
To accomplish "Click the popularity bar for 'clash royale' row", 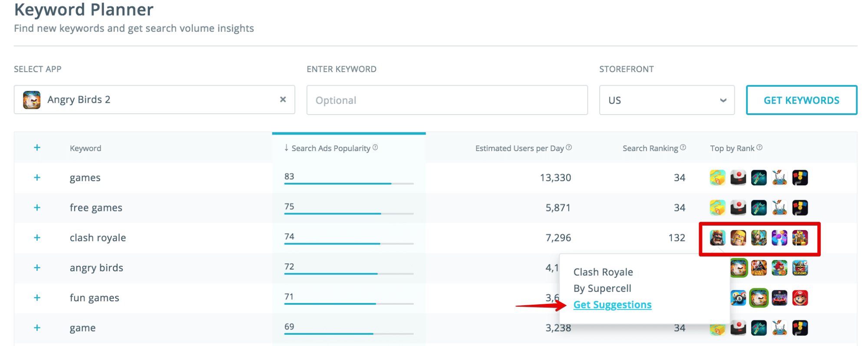I will coord(349,244).
